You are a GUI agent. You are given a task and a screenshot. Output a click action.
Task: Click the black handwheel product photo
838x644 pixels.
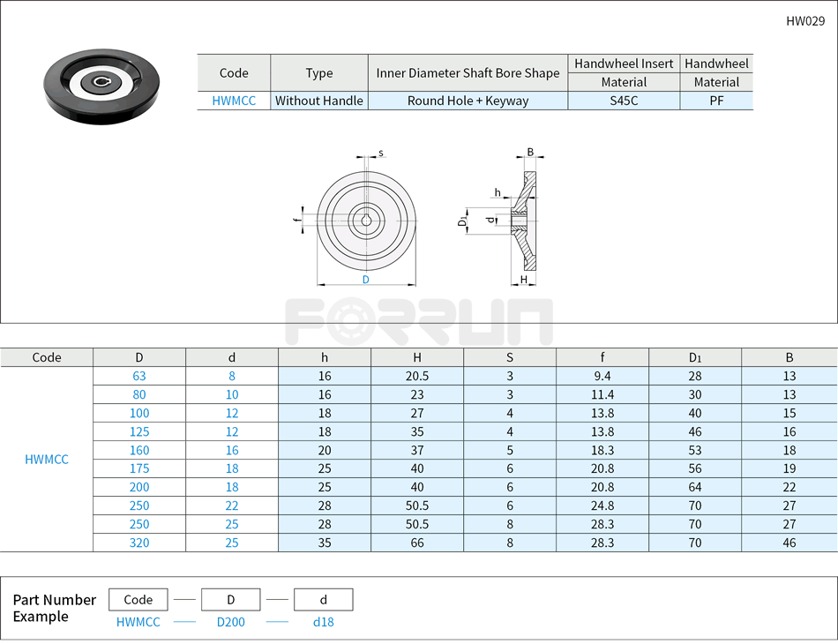coord(100,86)
